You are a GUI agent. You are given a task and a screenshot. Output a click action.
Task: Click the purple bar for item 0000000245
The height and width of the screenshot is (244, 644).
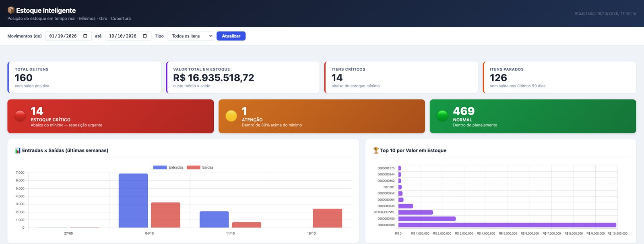(405, 206)
